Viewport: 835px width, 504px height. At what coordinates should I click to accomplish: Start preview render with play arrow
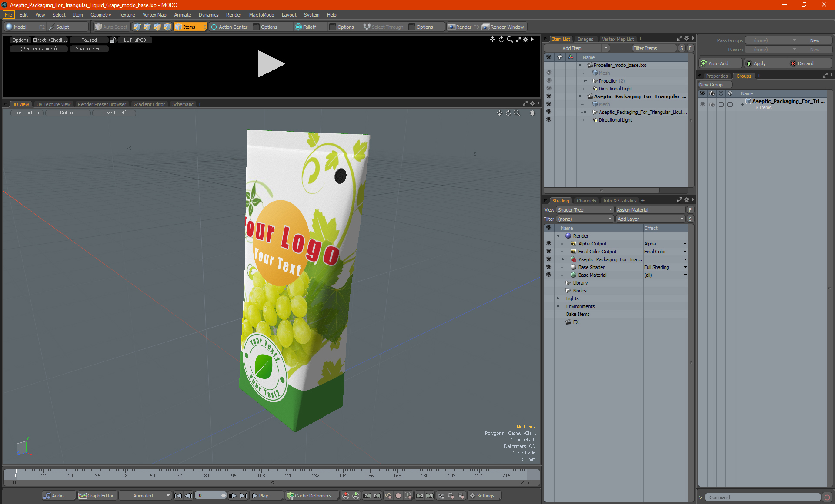[271, 64]
